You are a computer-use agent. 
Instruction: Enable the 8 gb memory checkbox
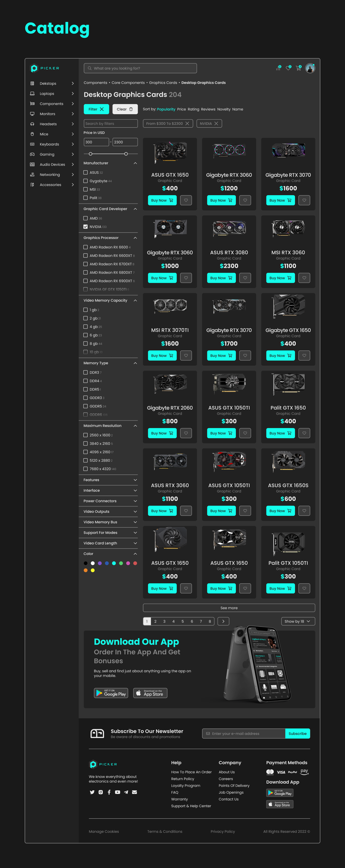(86, 343)
